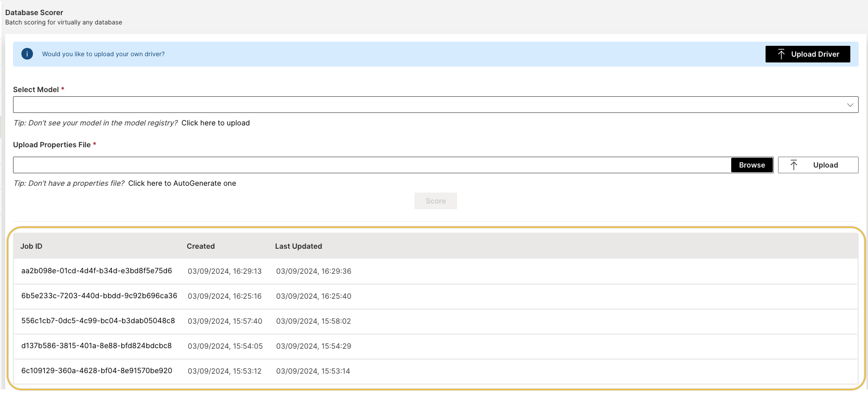The width and height of the screenshot is (868, 395).
Task: Click the upload arrow icon beside Upload
Action: pyautogui.click(x=794, y=165)
